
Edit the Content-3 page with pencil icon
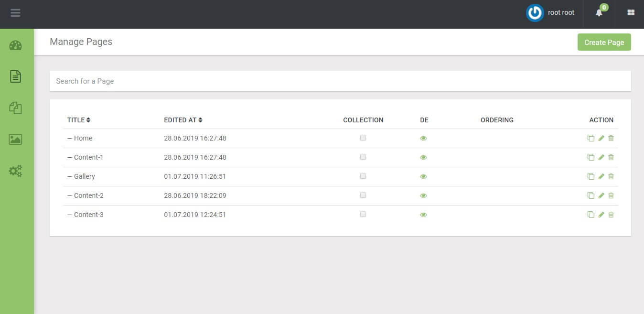[601, 215]
